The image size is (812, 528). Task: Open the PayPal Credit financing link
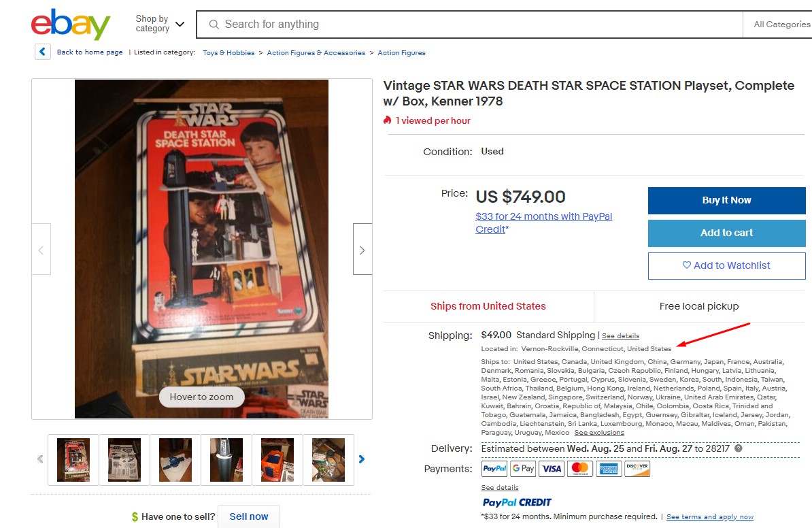(x=543, y=222)
